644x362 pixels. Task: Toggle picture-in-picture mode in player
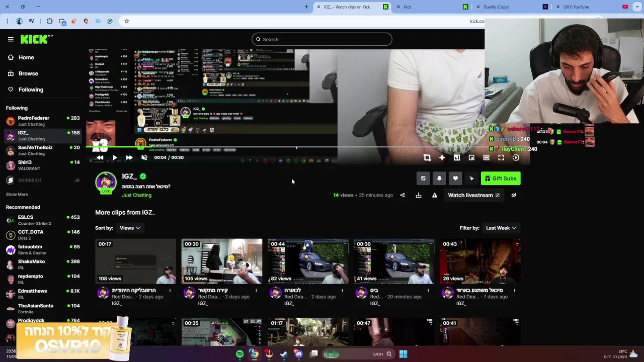click(471, 157)
